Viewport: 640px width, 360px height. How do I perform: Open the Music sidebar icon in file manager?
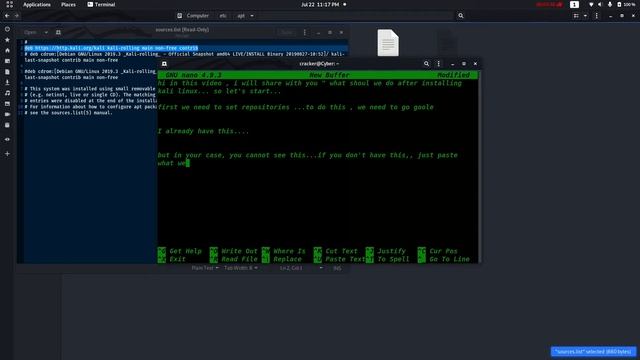coord(7,93)
